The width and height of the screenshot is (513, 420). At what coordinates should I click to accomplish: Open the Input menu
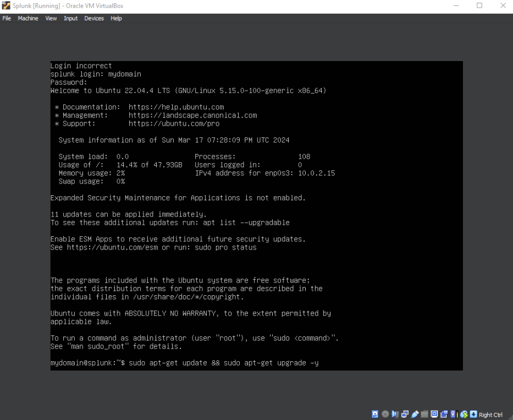(x=70, y=18)
